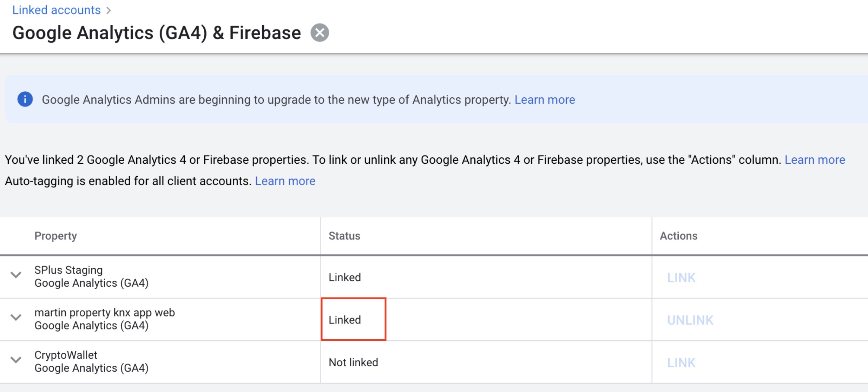868x392 pixels.
Task: Select the SPlus Staging property name
Action: [68, 270]
